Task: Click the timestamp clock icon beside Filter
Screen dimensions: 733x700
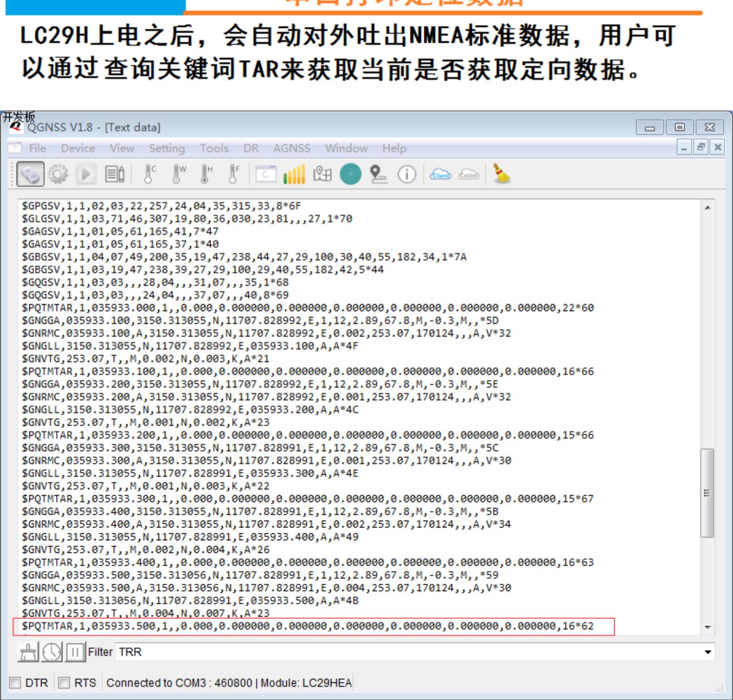Action: coord(52,652)
